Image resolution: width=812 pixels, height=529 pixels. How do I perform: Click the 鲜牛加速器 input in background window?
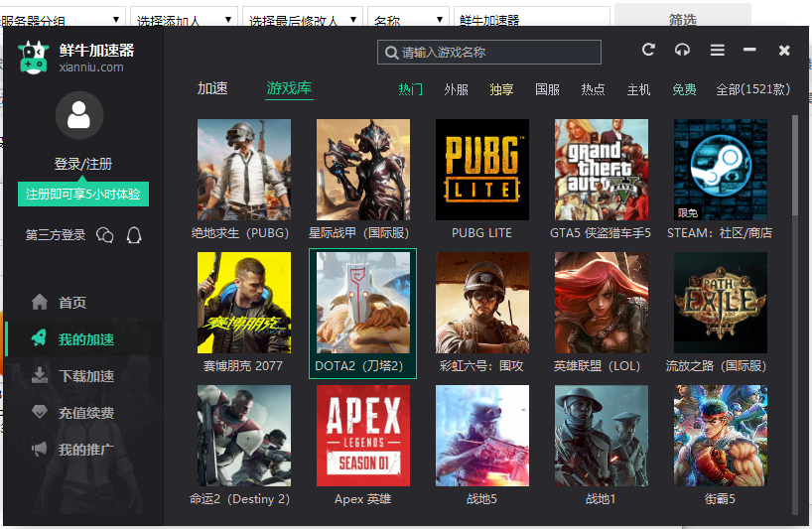coord(532,17)
